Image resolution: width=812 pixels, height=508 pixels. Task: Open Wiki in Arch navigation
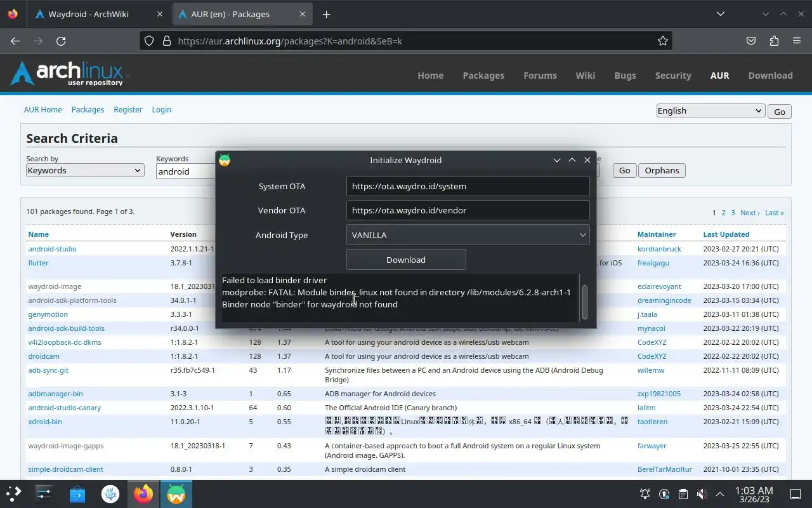(x=585, y=75)
